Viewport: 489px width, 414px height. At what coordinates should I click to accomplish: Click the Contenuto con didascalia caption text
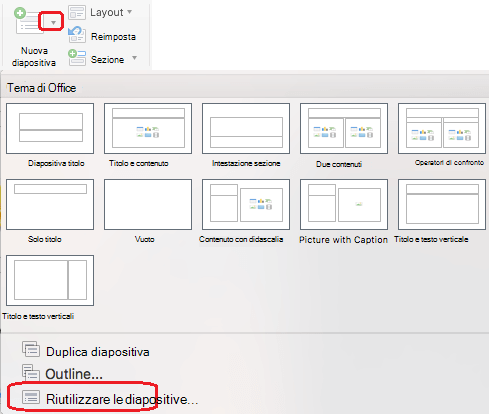241,239
